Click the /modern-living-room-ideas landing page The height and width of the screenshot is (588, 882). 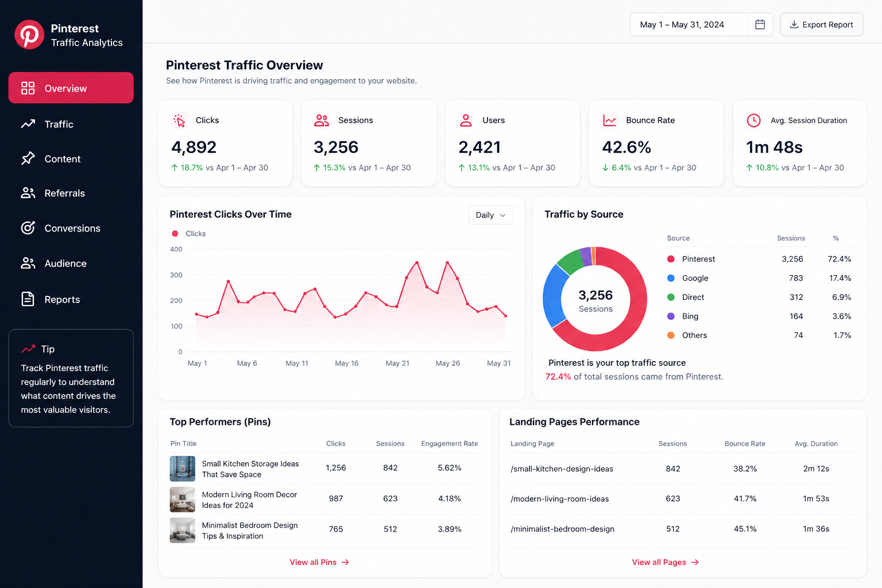(x=559, y=499)
